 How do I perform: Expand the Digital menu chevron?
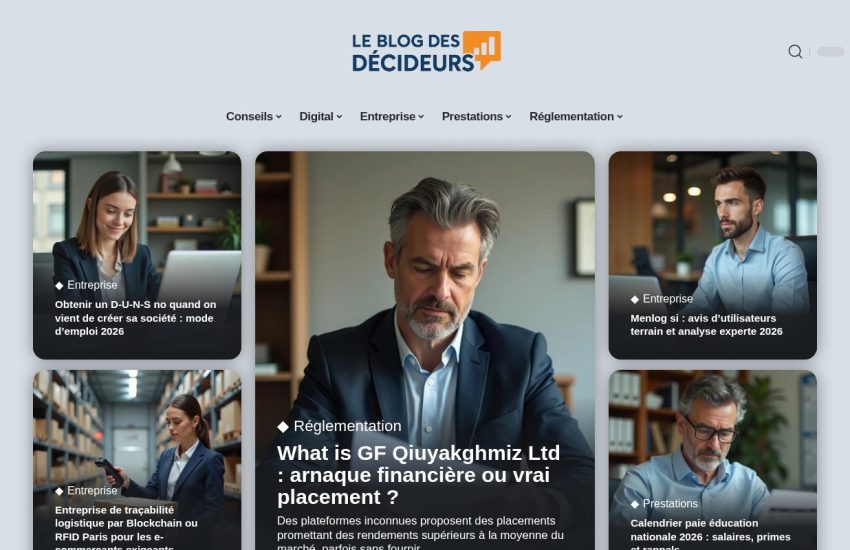click(x=339, y=117)
